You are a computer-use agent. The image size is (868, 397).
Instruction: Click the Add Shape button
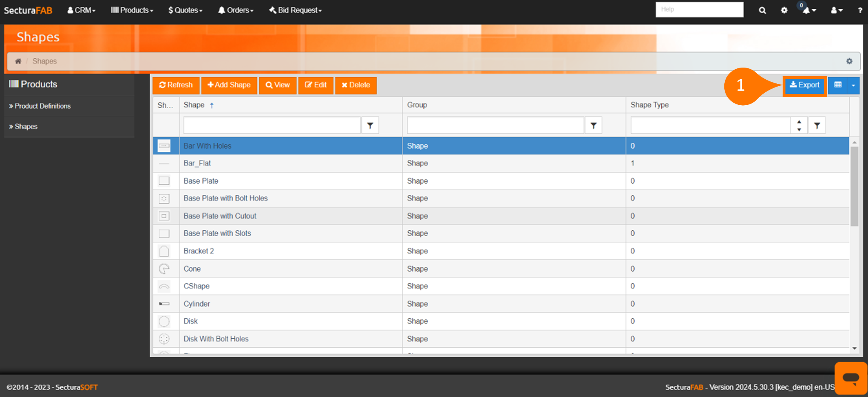(229, 85)
